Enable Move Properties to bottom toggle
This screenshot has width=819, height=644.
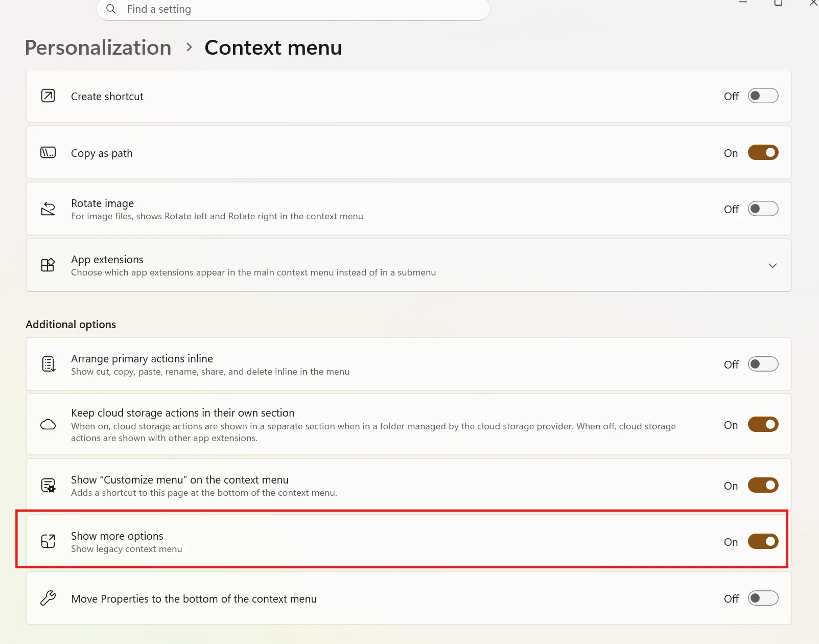[763, 599]
